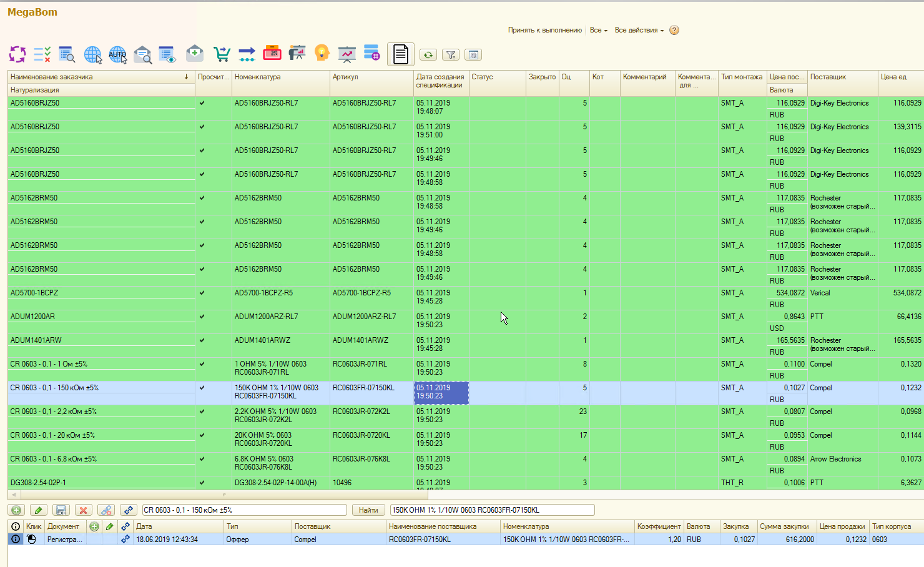This screenshot has height=567, width=924.
Task: Click the red X delete icon
Action: click(x=83, y=510)
